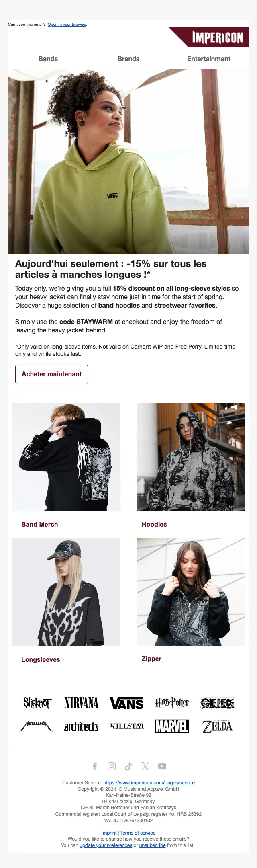Screen dimensions: 257x868
Task: Click the Slipknot band logo
Action: pyautogui.click(x=37, y=703)
